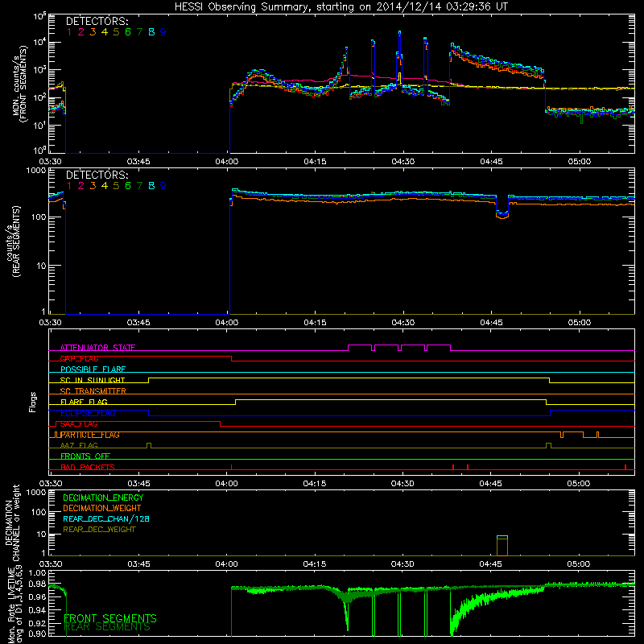Click the ATTENUATOR_STATE flag label
The image size is (644, 644).
click(x=97, y=348)
